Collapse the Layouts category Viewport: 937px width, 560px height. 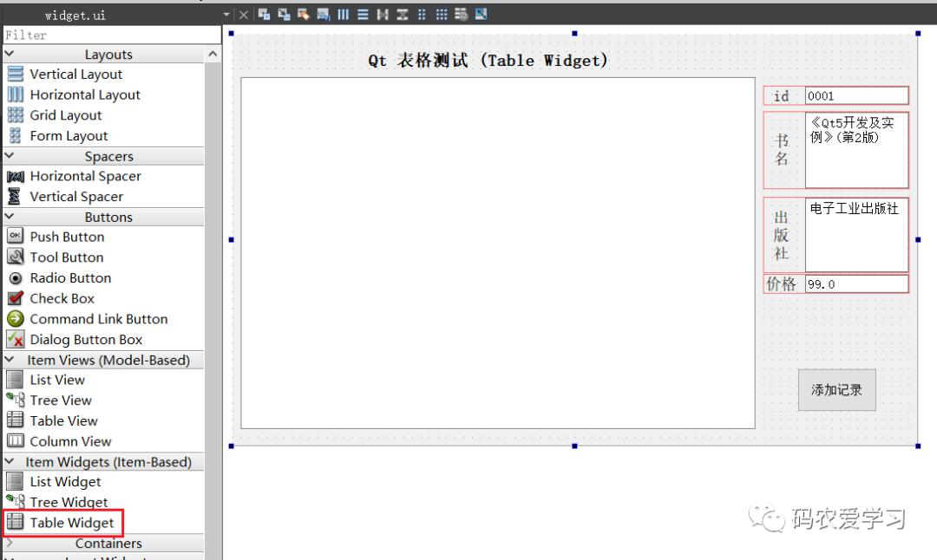10,54
